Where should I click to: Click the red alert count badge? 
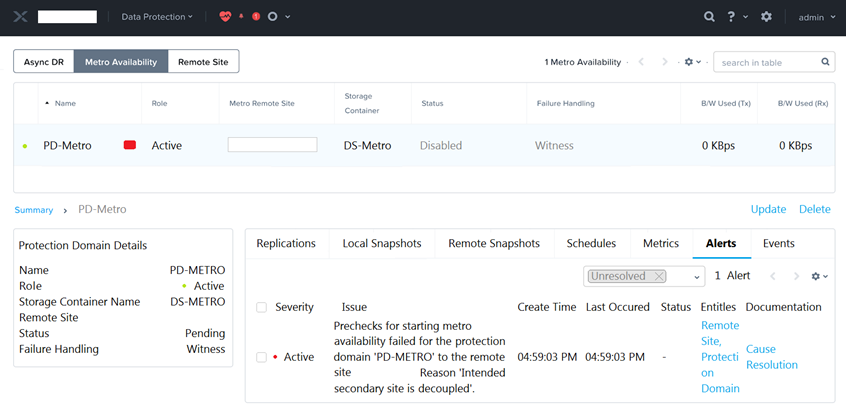click(256, 17)
